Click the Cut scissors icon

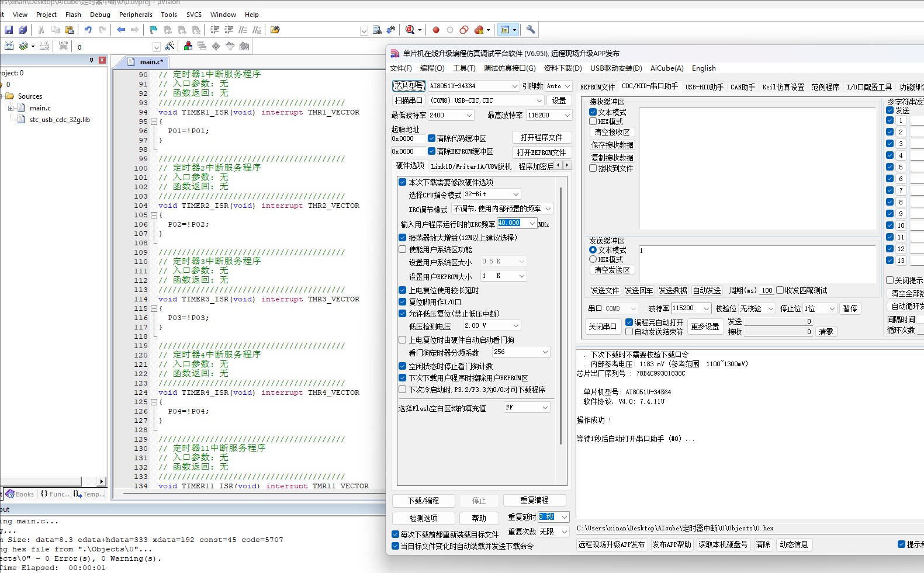coord(41,30)
